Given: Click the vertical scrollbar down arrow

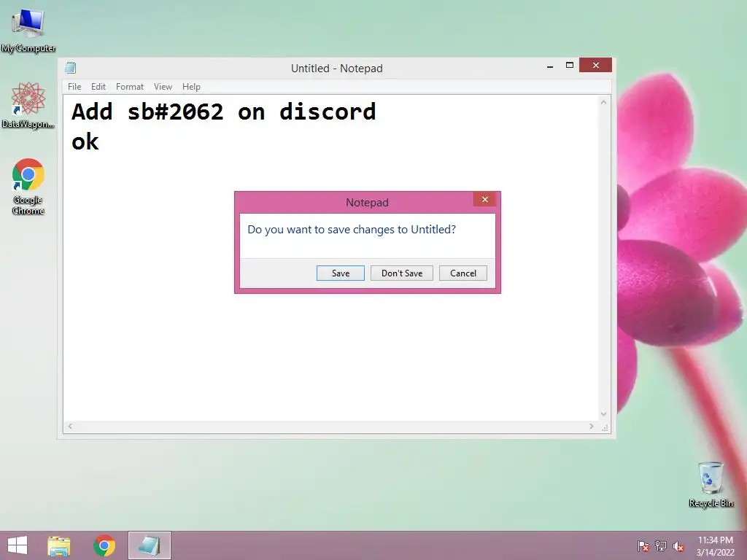Looking at the screenshot, I should 603,414.
